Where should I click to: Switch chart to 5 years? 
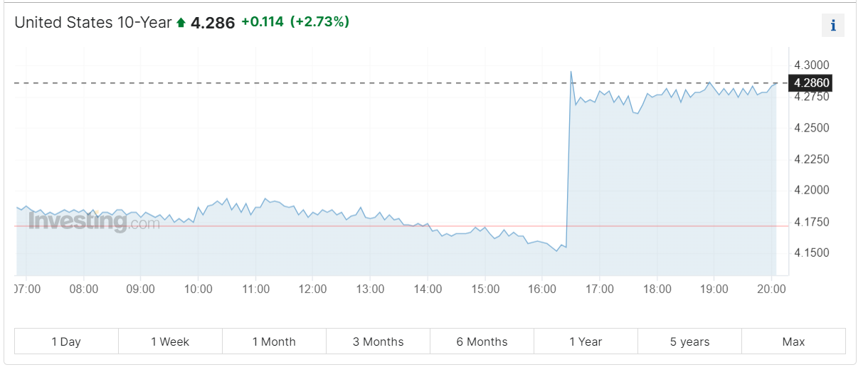689,341
